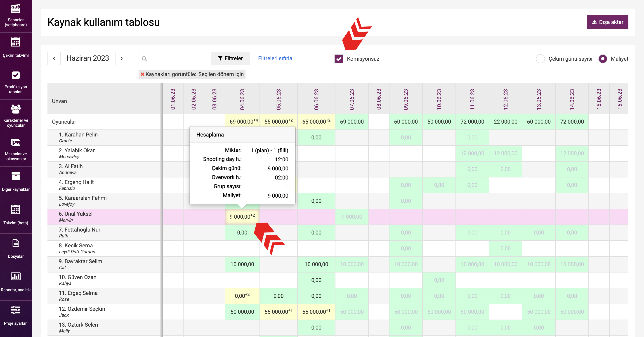Click the Dışa aktar export button
The height and width of the screenshot is (337, 644).
608,22
